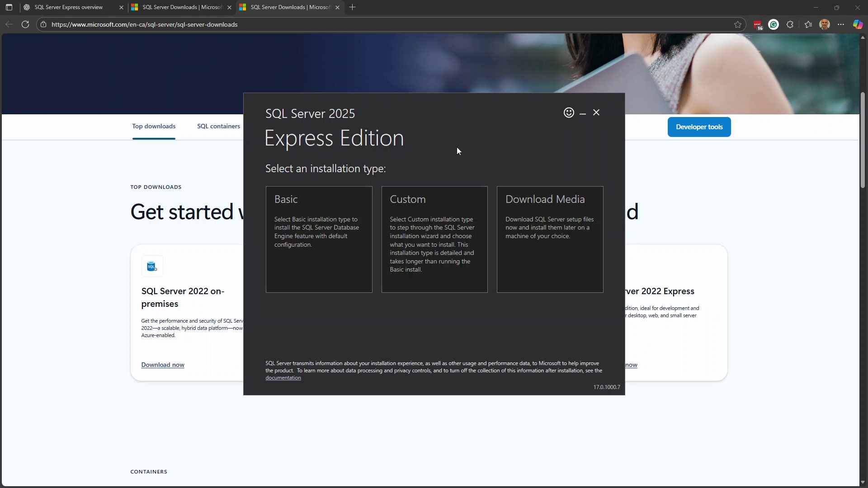Screen dimensions: 868x488
Task: Click the SQL Server 2022 on-premises heading
Action: click(183, 297)
